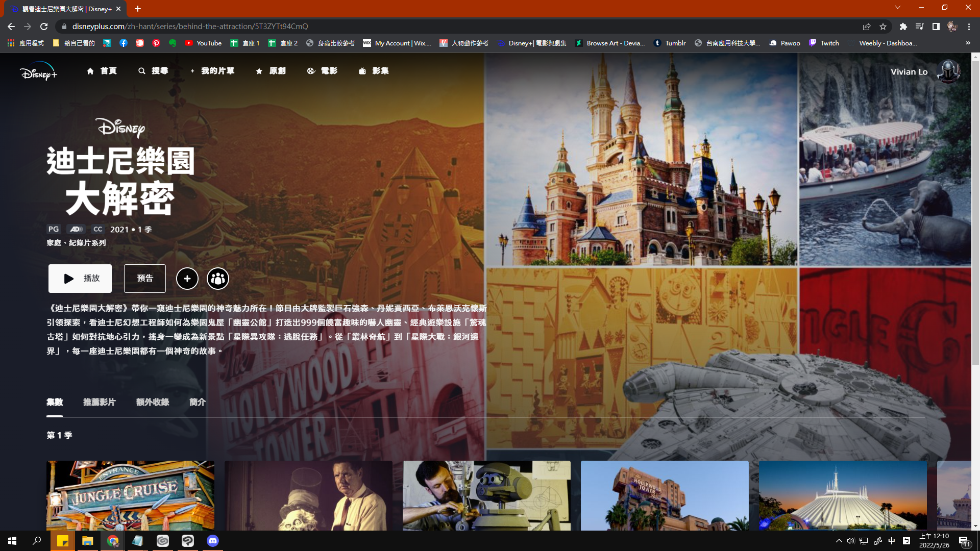This screenshot has width=980, height=551.
Task: Watch the 預告 trailer
Action: click(145, 279)
